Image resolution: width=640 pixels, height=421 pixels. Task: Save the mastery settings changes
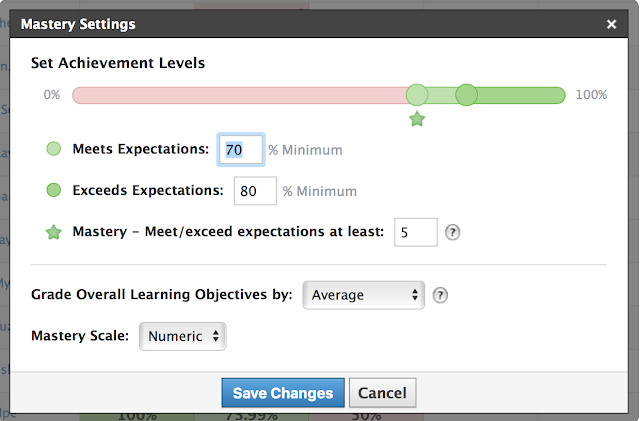pos(283,393)
